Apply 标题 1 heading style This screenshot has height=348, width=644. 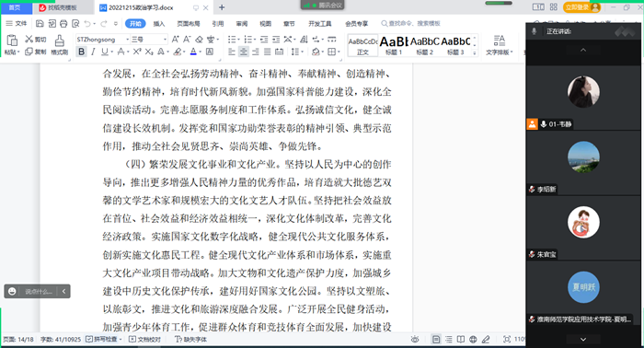pyautogui.click(x=394, y=45)
